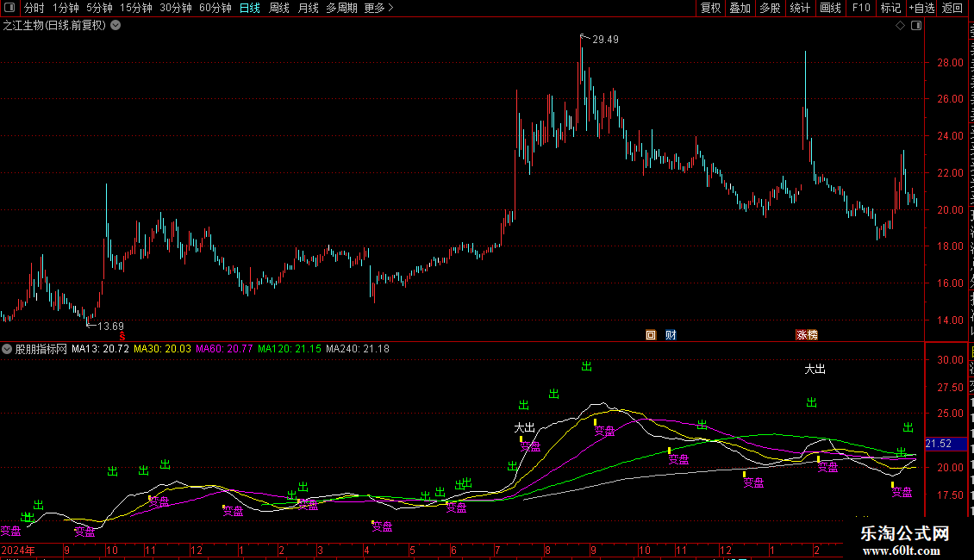Click the diamond marker icon above chart

(x=900, y=26)
